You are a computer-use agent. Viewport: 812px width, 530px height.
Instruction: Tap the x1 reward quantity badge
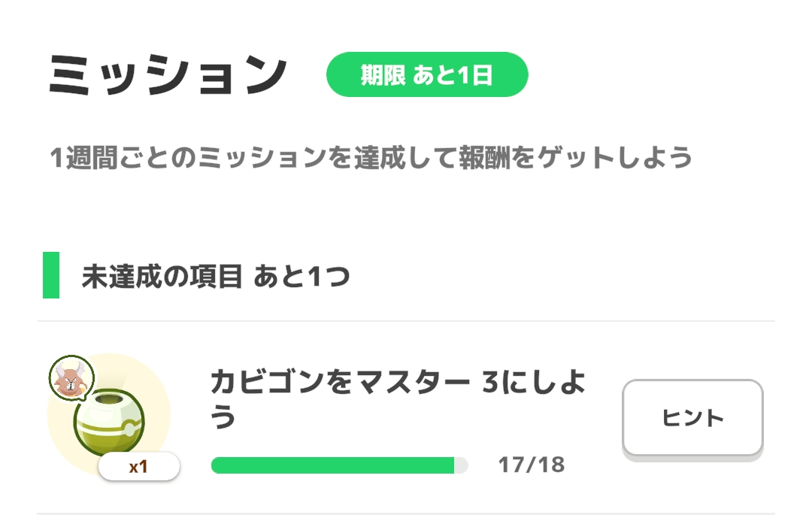pos(139,467)
